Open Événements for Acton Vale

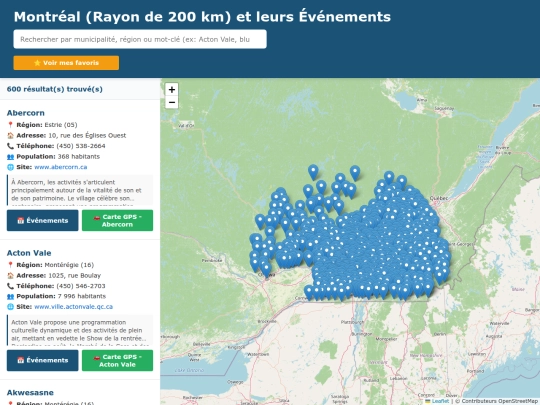click(42, 360)
